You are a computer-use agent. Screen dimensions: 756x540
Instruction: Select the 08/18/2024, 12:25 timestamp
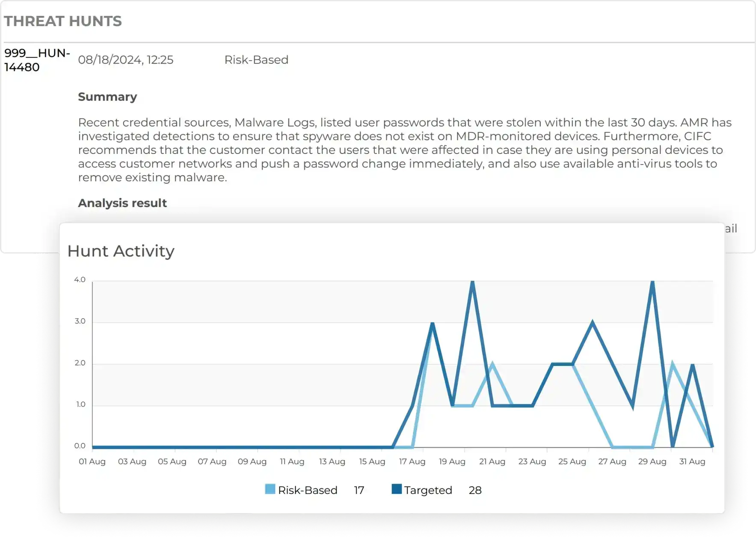tap(126, 60)
